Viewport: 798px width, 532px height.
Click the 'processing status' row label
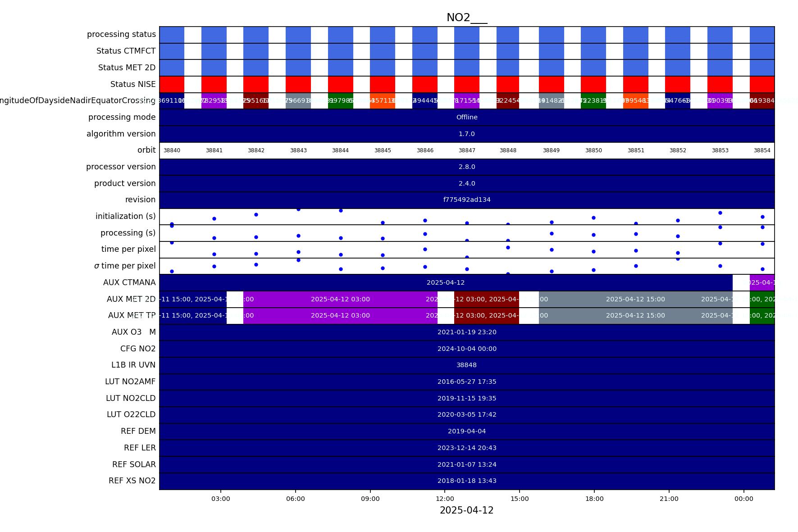(x=121, y=34)
